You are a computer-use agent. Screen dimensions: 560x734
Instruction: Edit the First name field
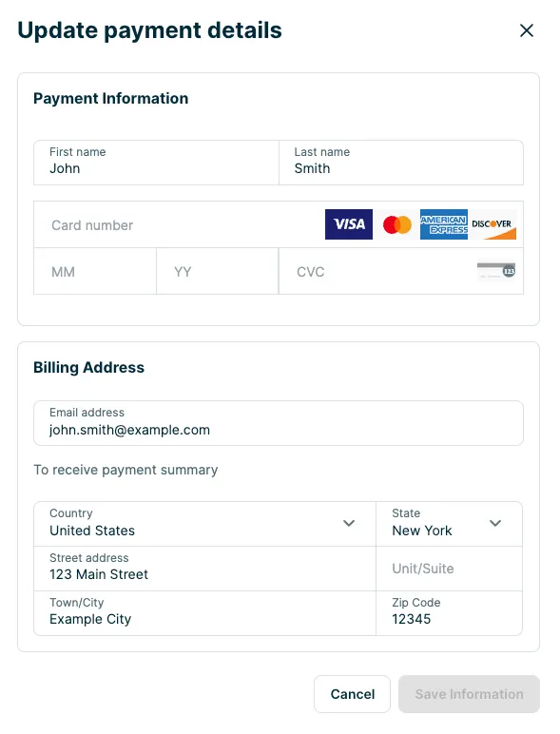(x=156, y=163)
